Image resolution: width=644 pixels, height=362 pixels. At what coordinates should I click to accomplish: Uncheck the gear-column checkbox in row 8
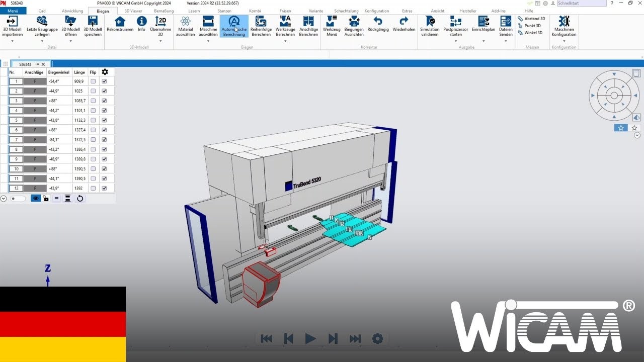(104, 149)
